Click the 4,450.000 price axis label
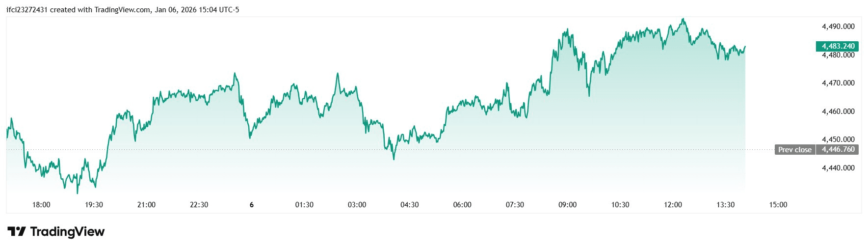The height and width of the screenshot is (250, 868). [838, 139]
